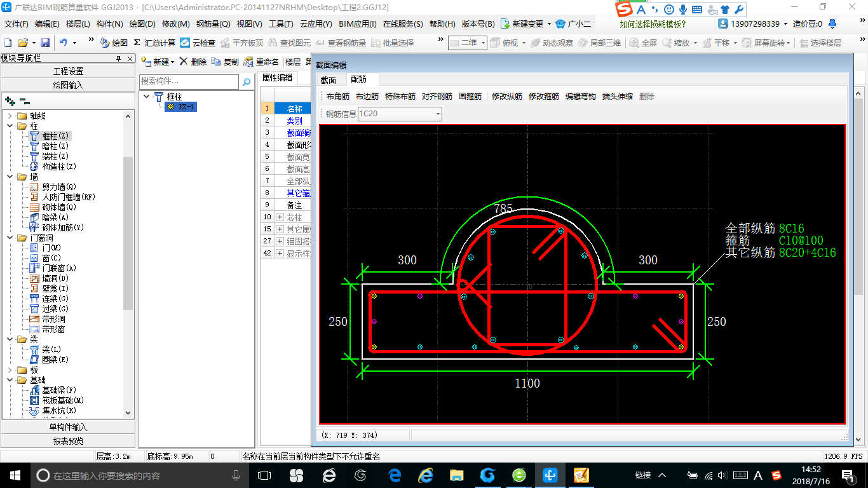
Task: Open the BIM应用(I) menu
Action: (x=358, y=24)
